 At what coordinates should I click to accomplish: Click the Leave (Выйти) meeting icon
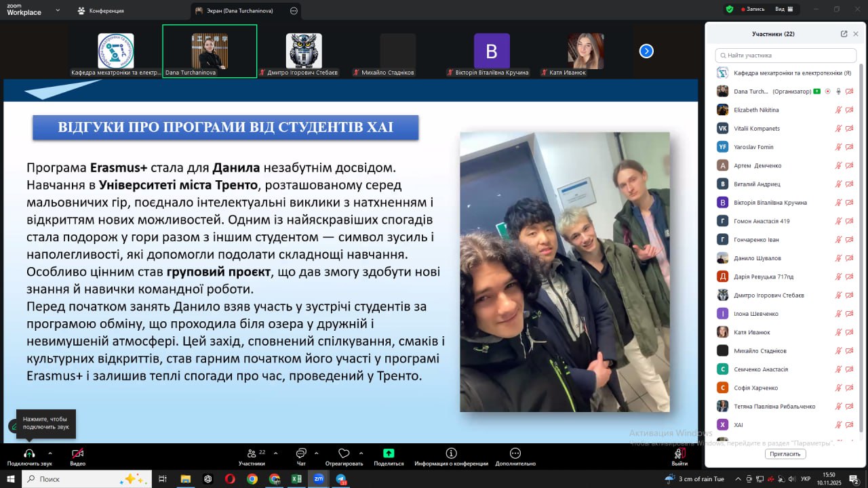(679, 453)
